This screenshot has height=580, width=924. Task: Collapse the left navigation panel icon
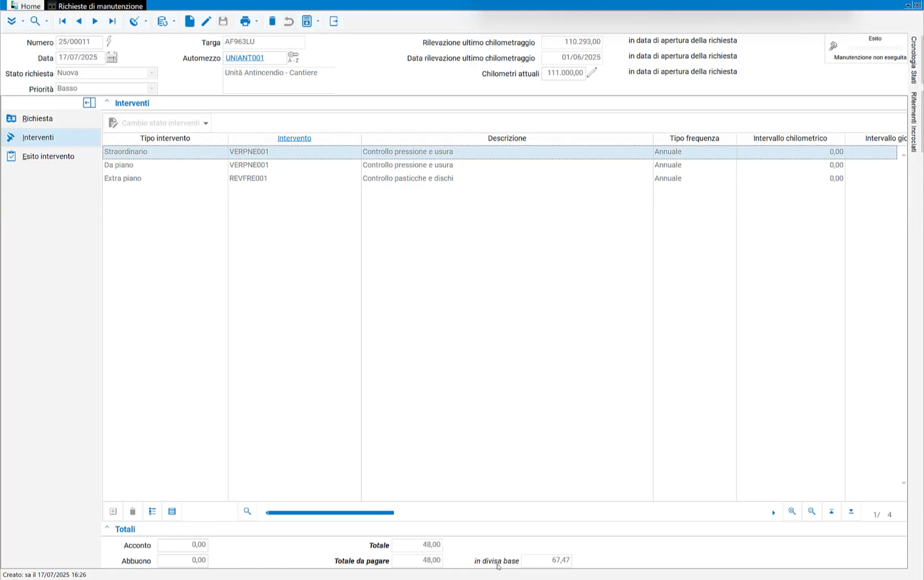pyautogui.click(x=89, y=103)
